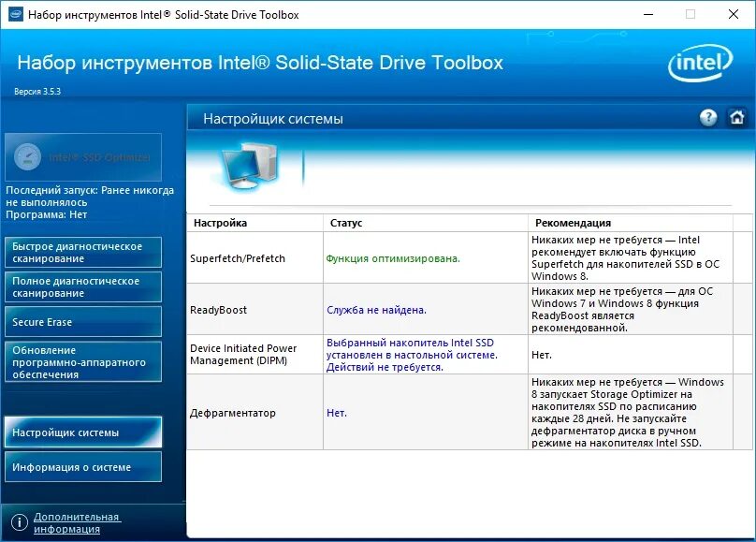Click the Статус column header
756x542 pixels.
[426, 223]
